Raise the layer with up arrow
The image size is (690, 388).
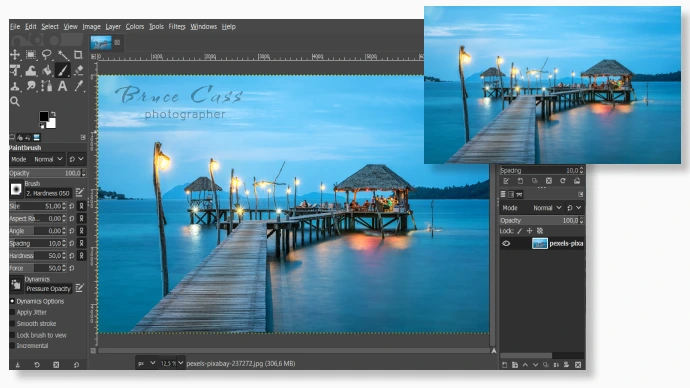pos(525,365)
